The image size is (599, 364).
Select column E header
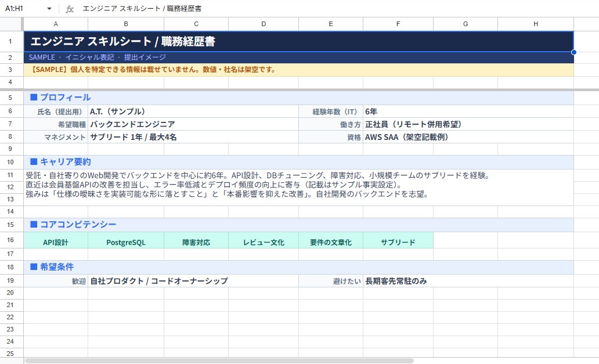pyautogui.click(x=331, y=24)
